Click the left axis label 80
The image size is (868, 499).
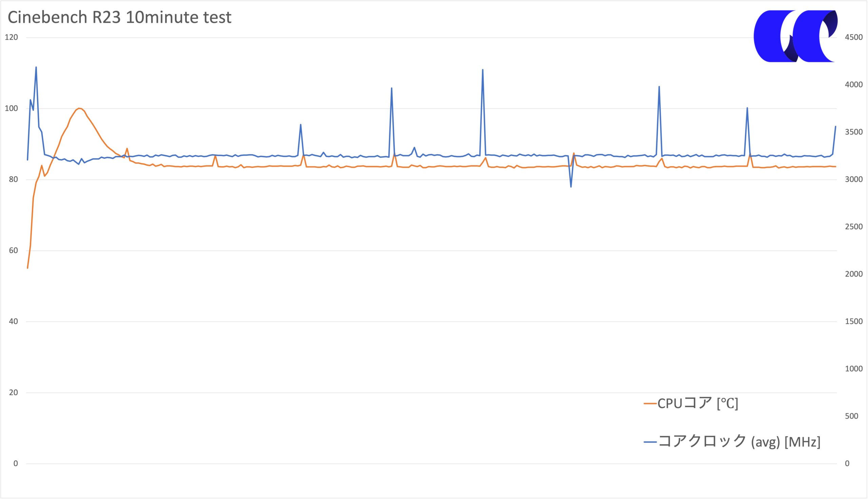(x=13, y=179)
